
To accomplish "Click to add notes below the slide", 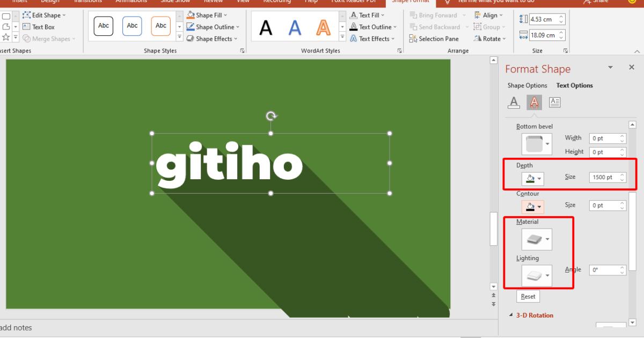I will point(16,327).
